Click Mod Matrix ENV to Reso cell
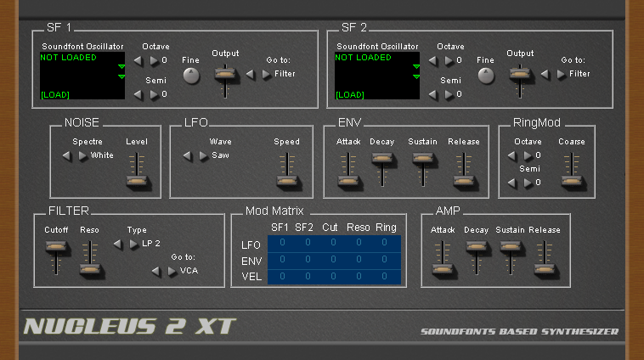Image resolution: width=644 pixels, height=360 pixels. [x=359, y=260]
